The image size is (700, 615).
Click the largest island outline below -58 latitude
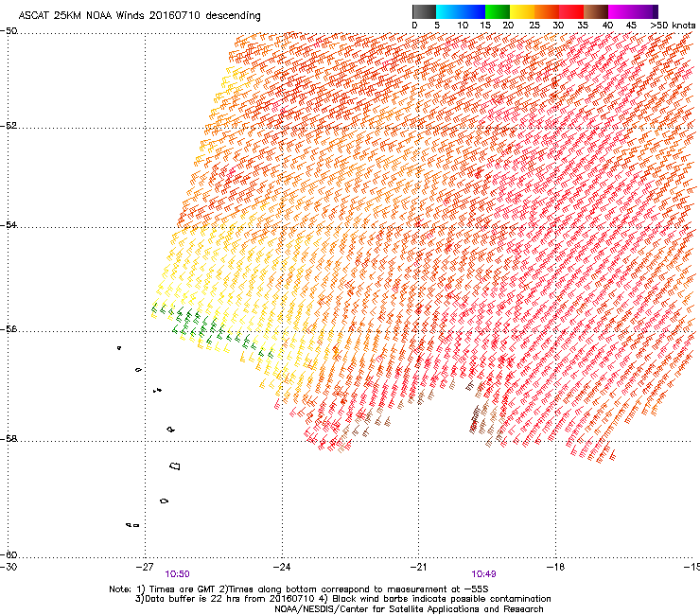(x=175, y=466)
